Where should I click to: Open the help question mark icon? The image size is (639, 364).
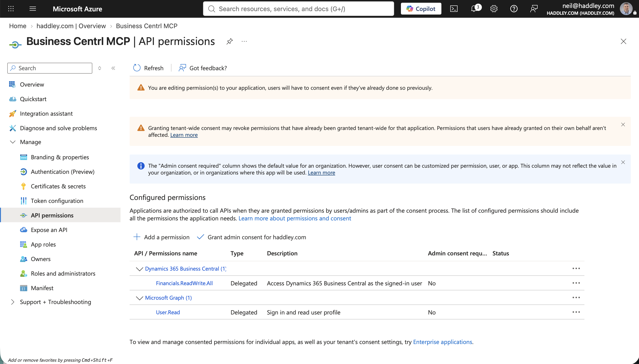point(514,9)
